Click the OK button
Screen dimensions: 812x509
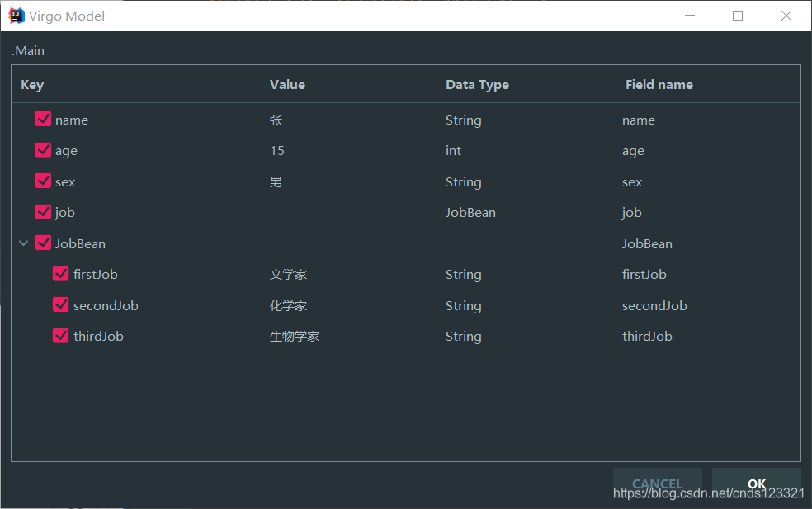756,483
